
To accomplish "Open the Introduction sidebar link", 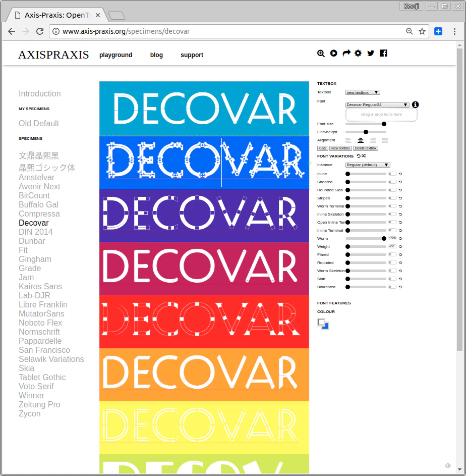I will (40, 93).
